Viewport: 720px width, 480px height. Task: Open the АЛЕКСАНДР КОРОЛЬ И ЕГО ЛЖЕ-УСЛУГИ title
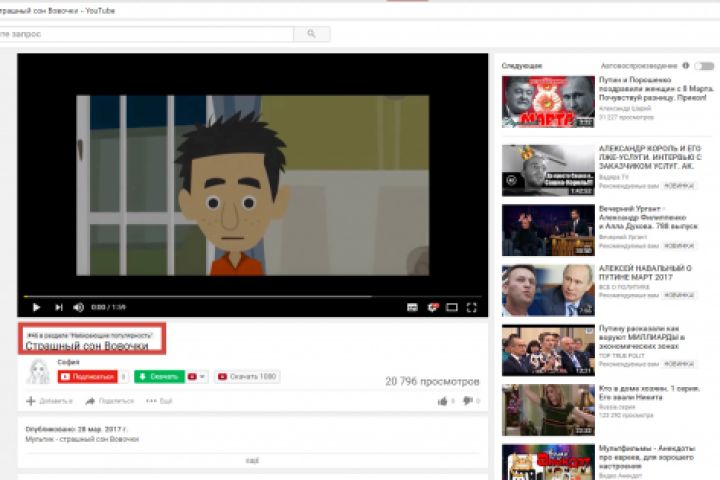point(650,157)
